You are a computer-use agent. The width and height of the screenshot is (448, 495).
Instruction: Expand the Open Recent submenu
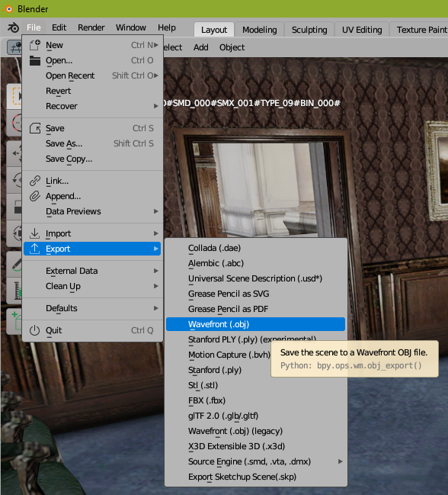(92, 76)
